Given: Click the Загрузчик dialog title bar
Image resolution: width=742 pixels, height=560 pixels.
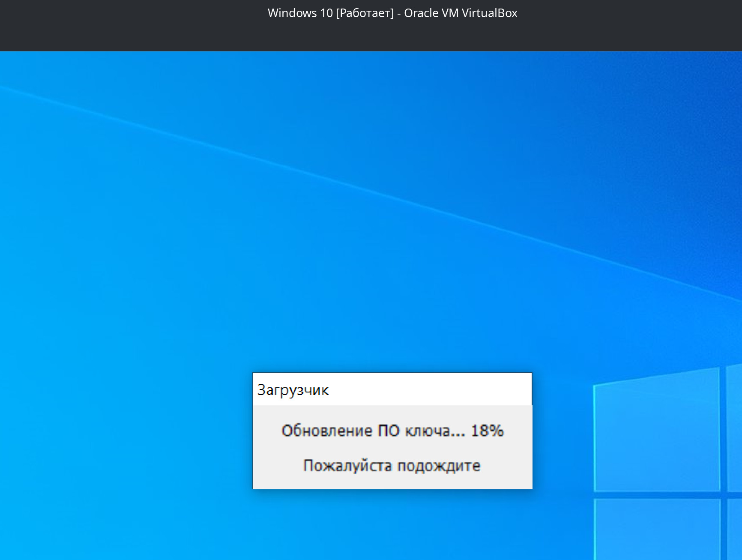Looking at the screenshot, I should (392, 389).
